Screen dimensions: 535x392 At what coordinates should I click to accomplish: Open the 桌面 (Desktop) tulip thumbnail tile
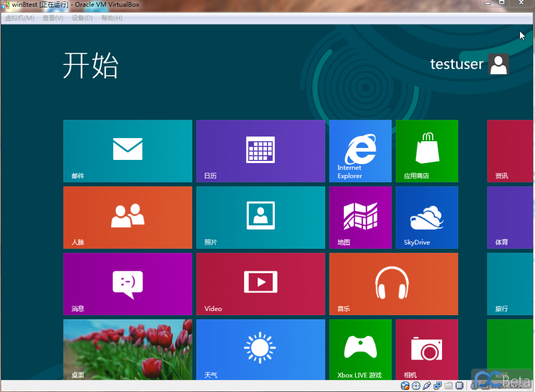127,349
